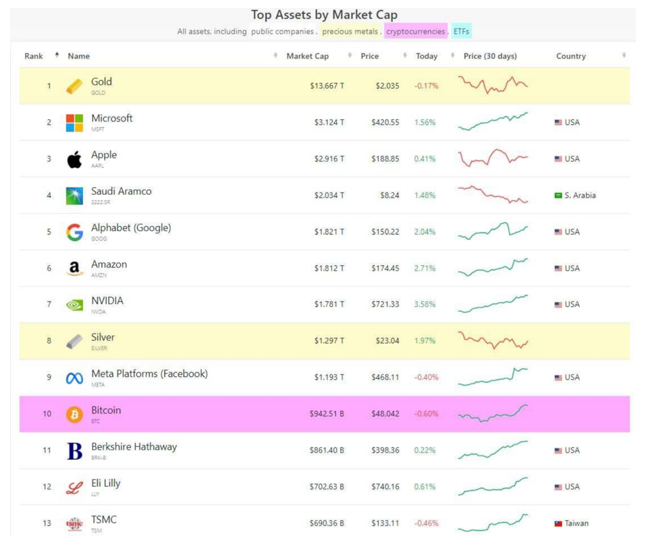
Task: Click the Saudi Aramco logo
Action: coord(74,196)
